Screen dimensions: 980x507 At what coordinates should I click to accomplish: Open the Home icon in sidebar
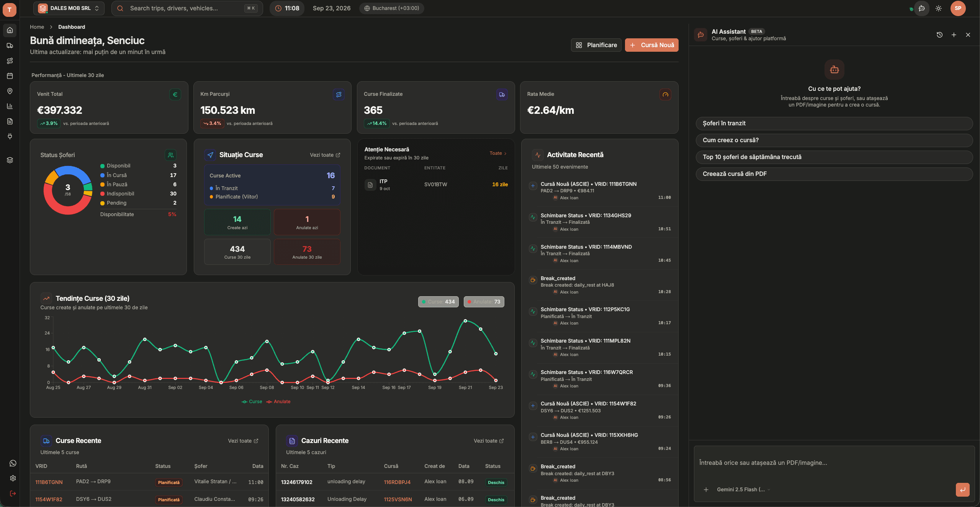point(10,30)
